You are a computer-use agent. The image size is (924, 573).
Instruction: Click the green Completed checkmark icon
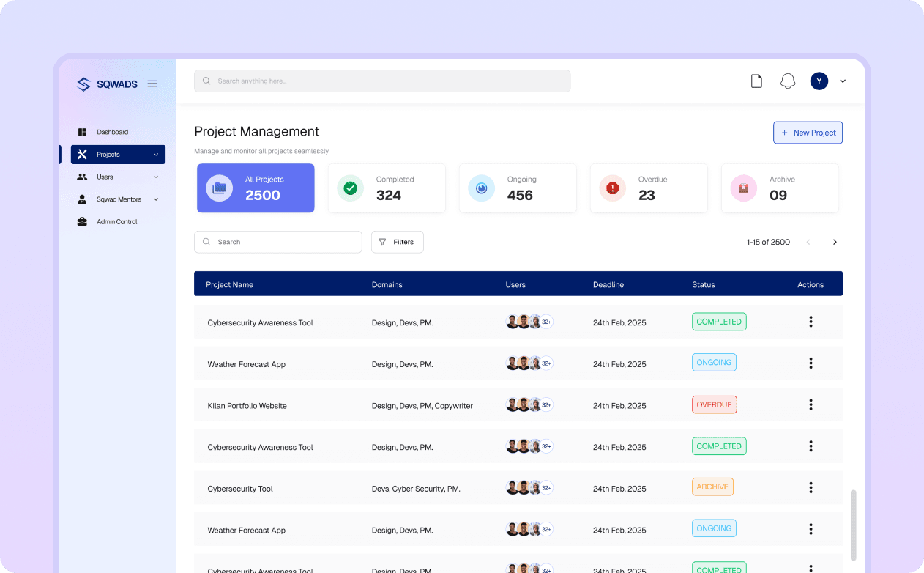tap(350, 188)
